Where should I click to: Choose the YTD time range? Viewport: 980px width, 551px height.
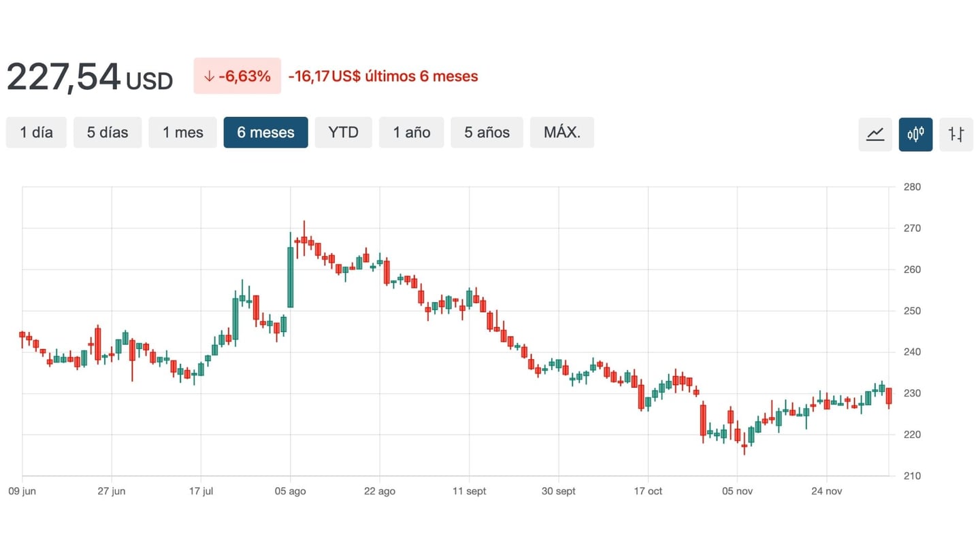343,133
